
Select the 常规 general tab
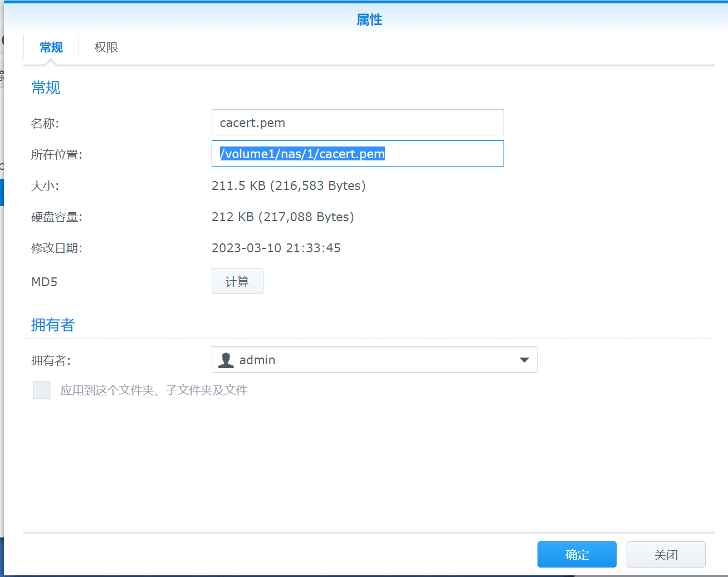pos(51,47)
